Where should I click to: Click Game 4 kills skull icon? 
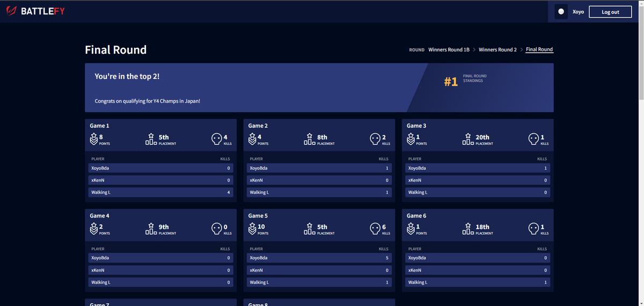tap(217, 229)
